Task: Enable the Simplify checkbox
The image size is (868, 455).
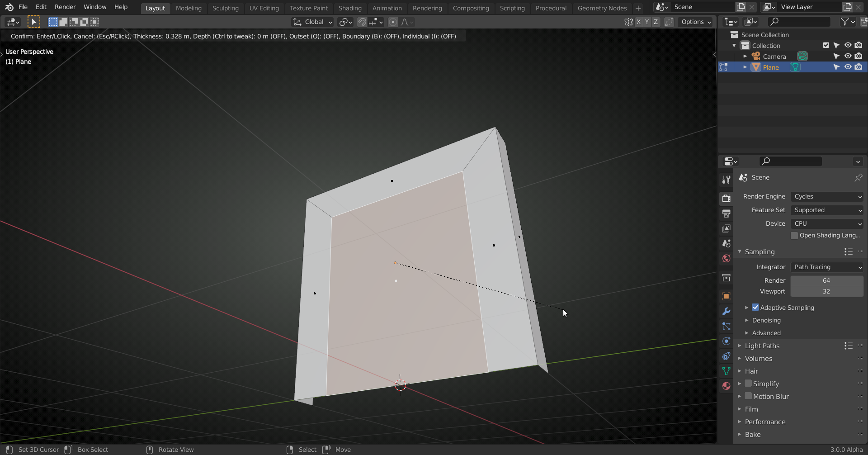Action: click(748, 384)
